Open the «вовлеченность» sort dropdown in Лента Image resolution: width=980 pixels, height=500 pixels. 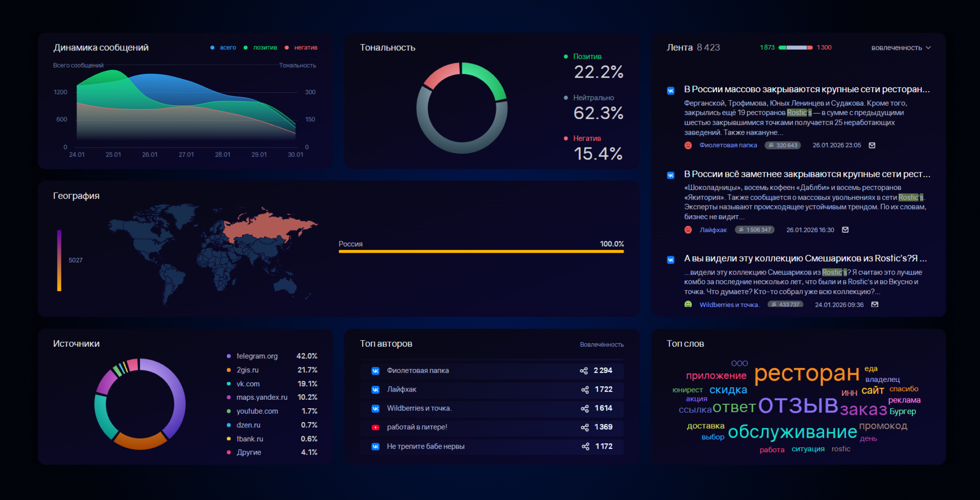[x=901, y=48]
